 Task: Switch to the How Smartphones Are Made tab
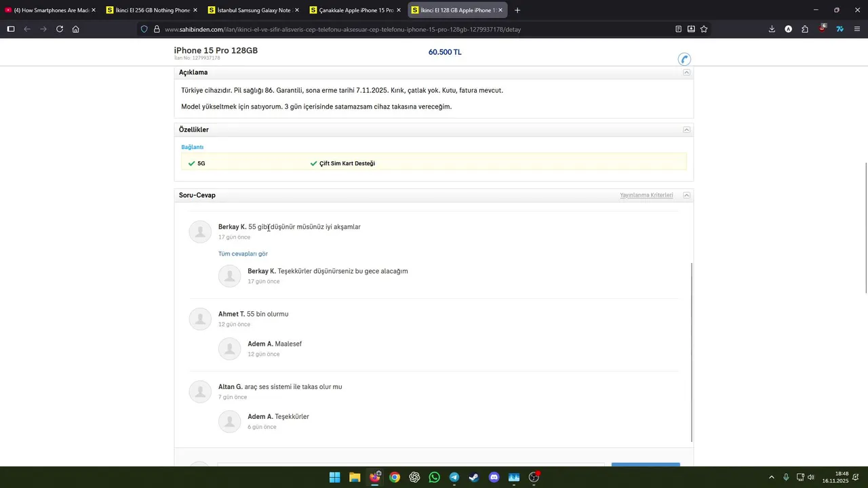(x=51, y=10)
